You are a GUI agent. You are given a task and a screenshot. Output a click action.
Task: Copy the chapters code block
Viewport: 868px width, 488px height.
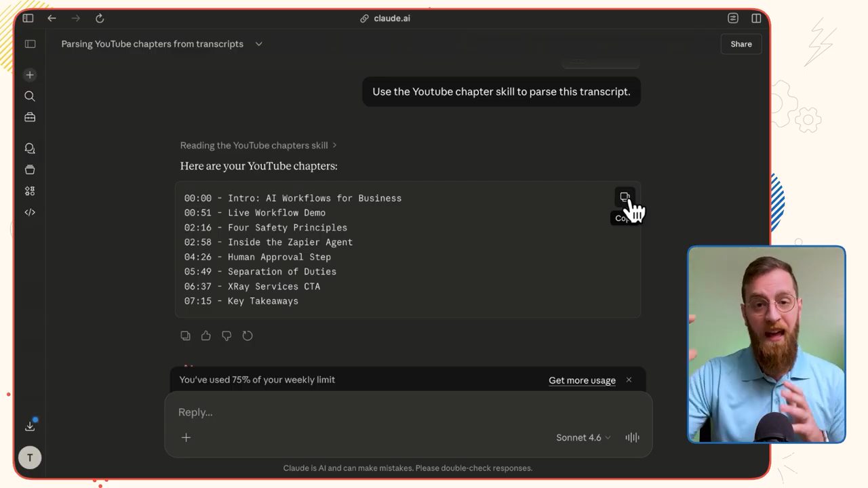point(625,197)
